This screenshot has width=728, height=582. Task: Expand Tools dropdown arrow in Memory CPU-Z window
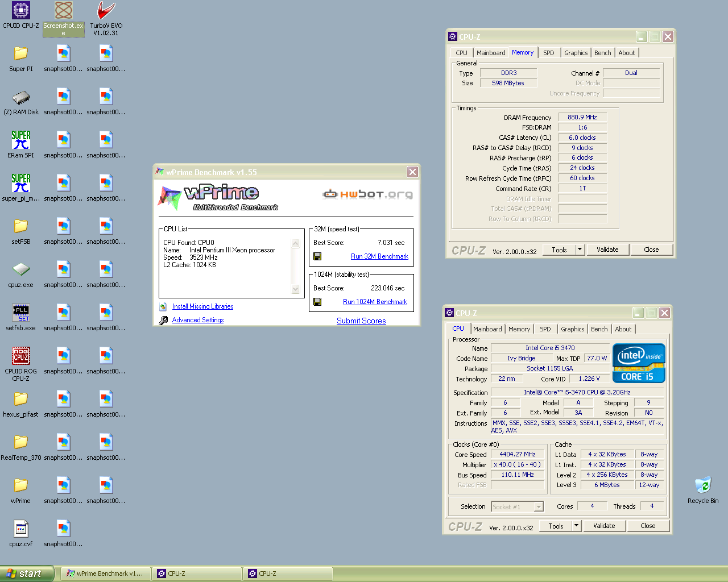coord(580,250)
